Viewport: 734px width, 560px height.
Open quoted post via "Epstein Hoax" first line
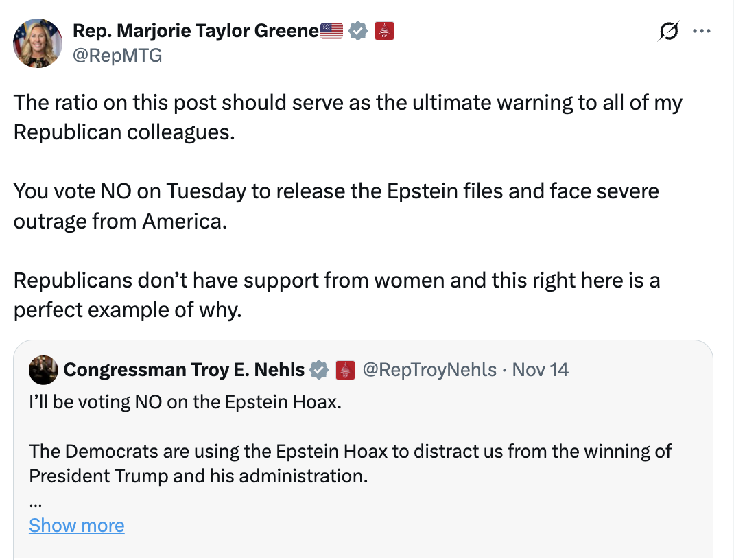coord(185,401)
